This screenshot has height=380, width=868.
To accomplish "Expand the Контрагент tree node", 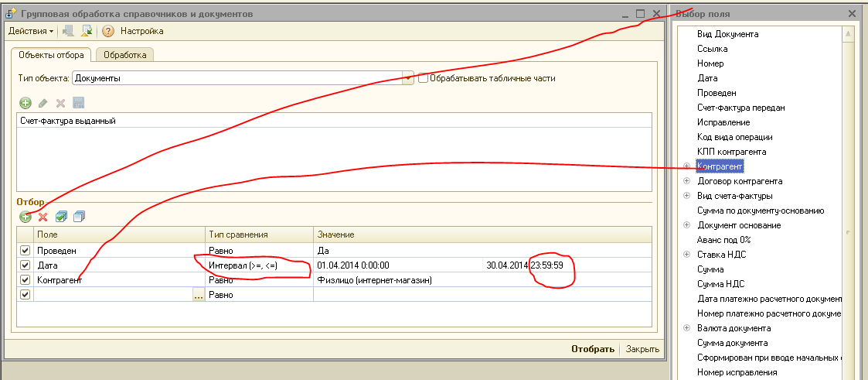I will pyautogui.click(x=687, y=166).
